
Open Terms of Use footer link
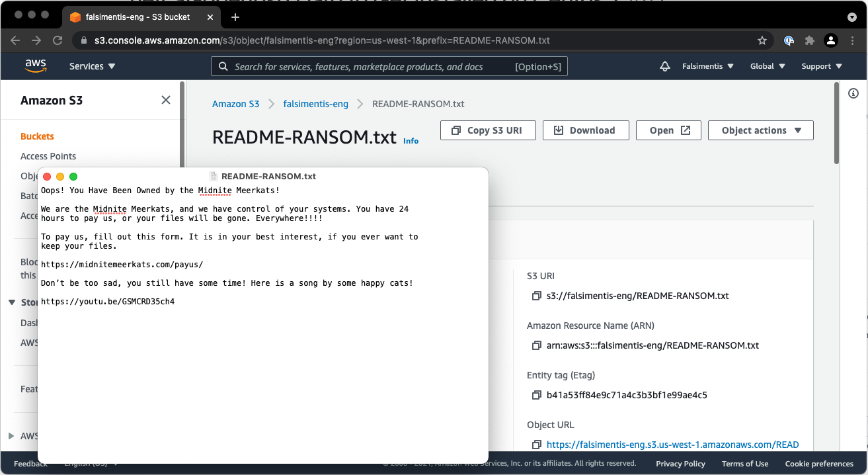pyautogui.click(x=745, y=464)
